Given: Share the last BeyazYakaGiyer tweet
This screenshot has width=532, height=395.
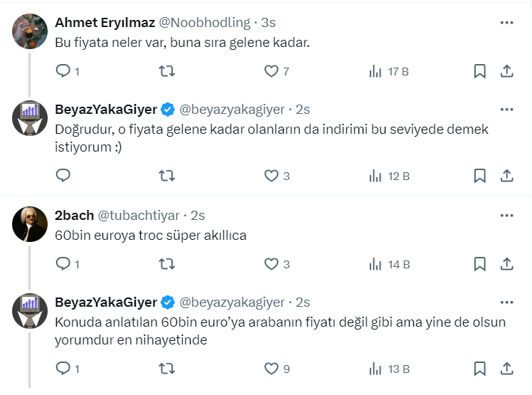Looking at the screenshot, I should point(507,368).
